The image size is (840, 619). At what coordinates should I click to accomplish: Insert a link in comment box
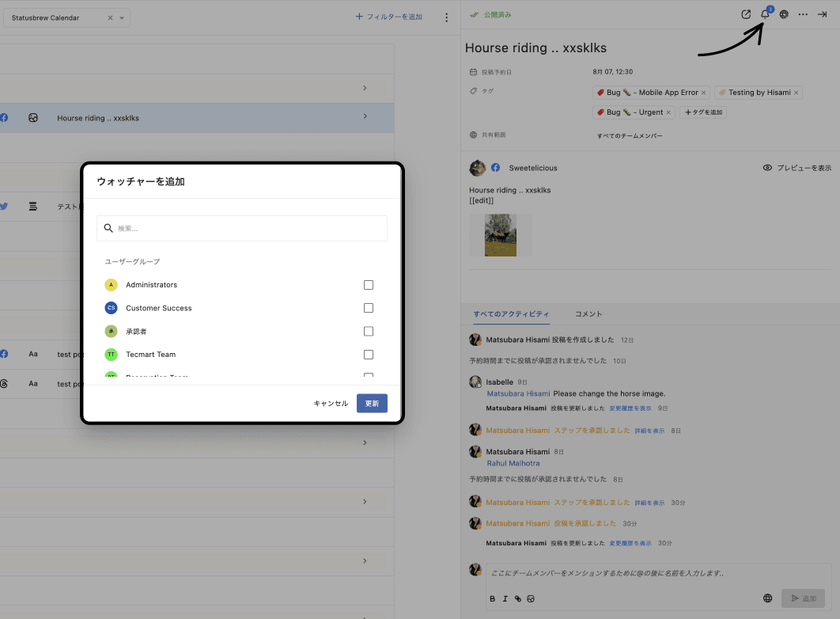coord(518,599)
